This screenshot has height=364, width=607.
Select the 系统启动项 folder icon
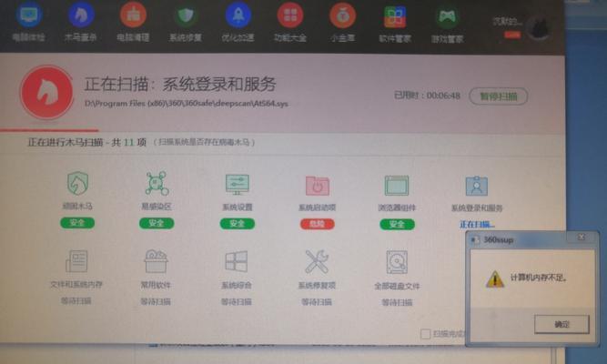[x=317, y=186]
